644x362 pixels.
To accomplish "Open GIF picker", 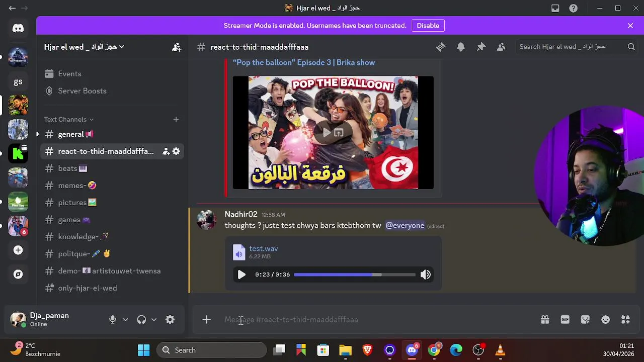I will coord(565,320).
